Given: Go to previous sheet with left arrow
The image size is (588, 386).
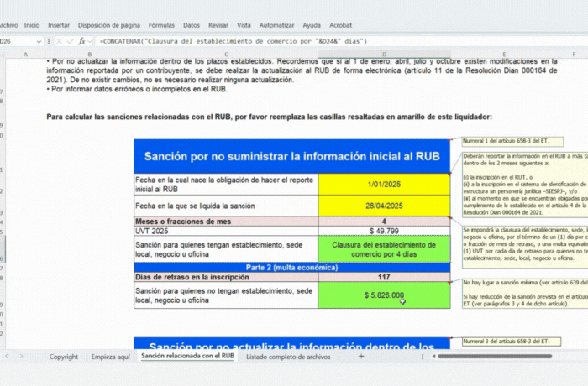Looking at the screenshot, I should (x=7, y=357).
